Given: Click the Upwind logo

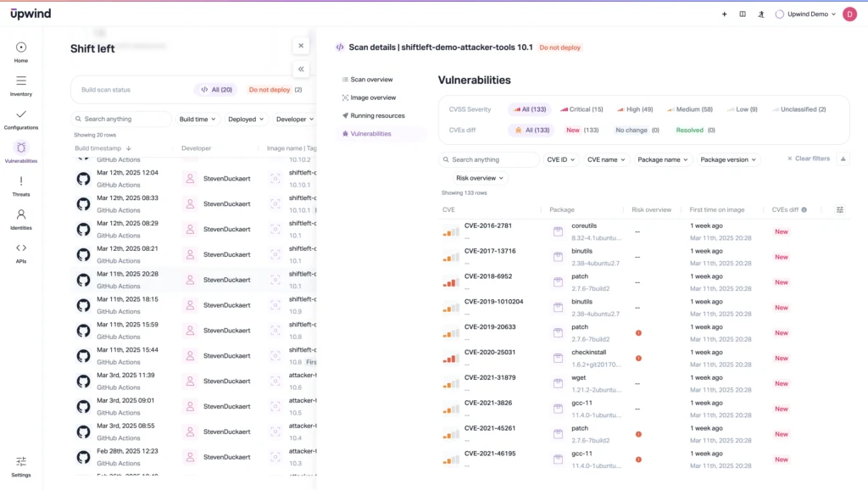Looking at the screenshot, I should pos(31,14).
